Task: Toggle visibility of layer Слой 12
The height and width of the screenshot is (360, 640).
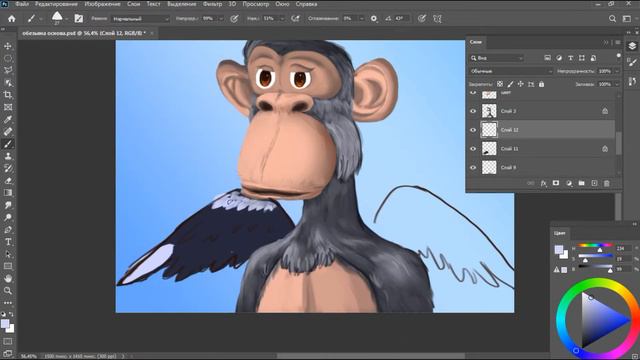Action: (473, 130)
